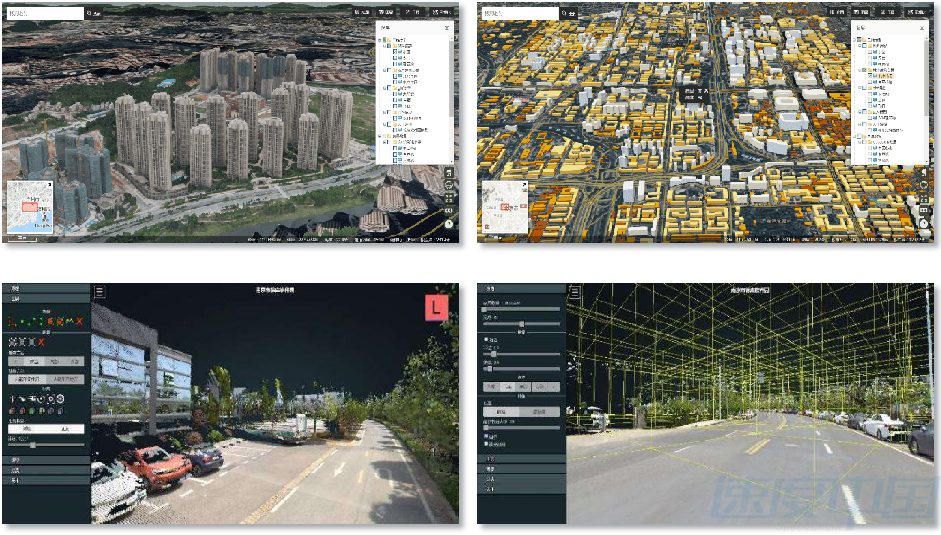
Task: Toggle the first checkbox in wireframe road sidebar
Action: pos(486,339)
